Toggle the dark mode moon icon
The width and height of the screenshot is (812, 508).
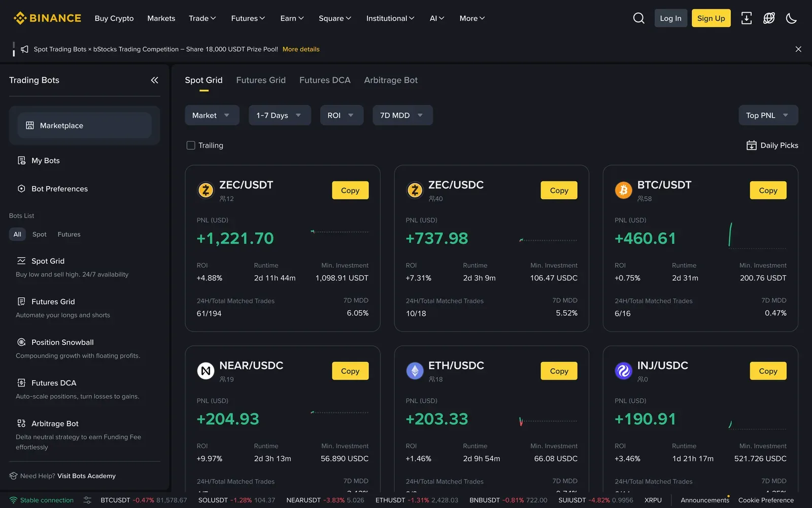pos(791,18)
